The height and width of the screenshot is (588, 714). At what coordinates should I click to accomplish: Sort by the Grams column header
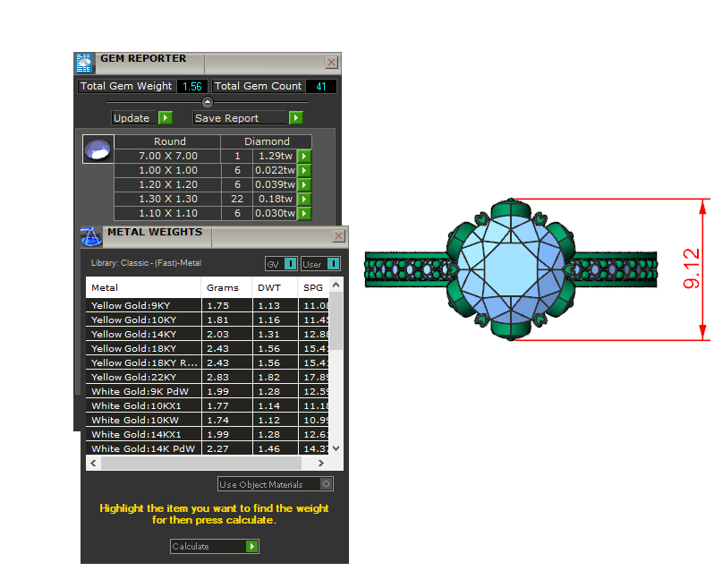[223, 288]
